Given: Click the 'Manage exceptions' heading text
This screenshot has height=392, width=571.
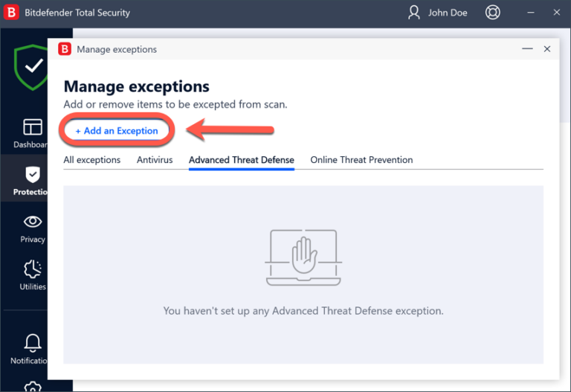Looking at the screenshot, I should (x=137, y=87).
